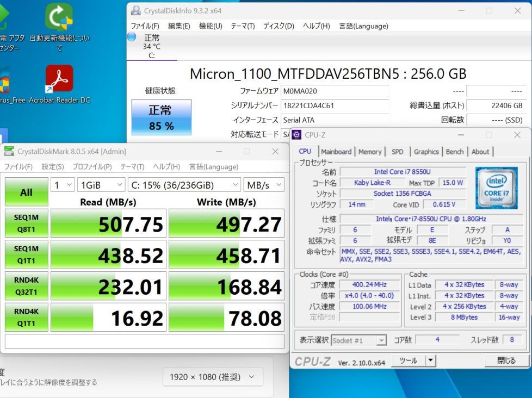Click the 497.27 sequential write result
Image resolution: width=532 pixels, height=398 pixels.
[227, 223]
